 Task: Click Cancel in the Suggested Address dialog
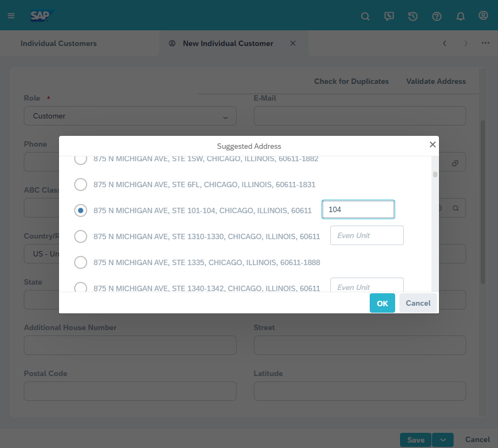pos(418,303)
